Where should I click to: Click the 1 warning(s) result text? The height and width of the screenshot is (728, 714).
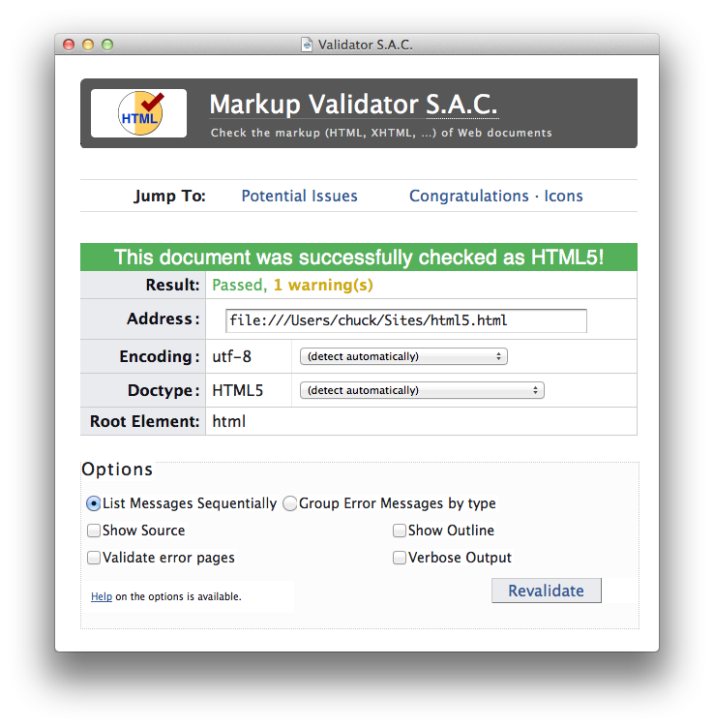323,285
